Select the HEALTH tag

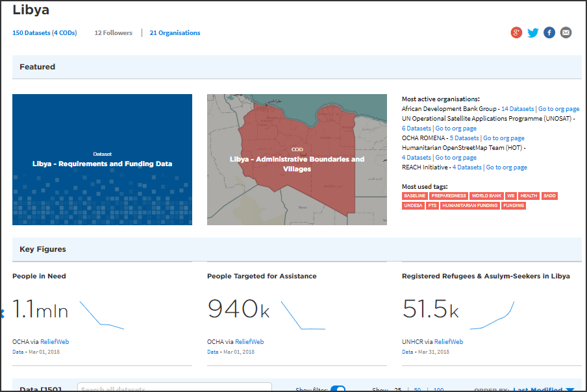(x=529, y=195)
